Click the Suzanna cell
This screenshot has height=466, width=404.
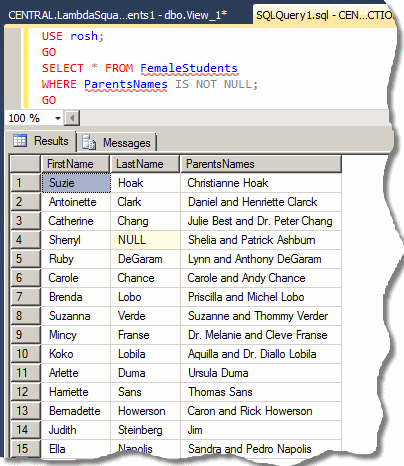[76, 316]
